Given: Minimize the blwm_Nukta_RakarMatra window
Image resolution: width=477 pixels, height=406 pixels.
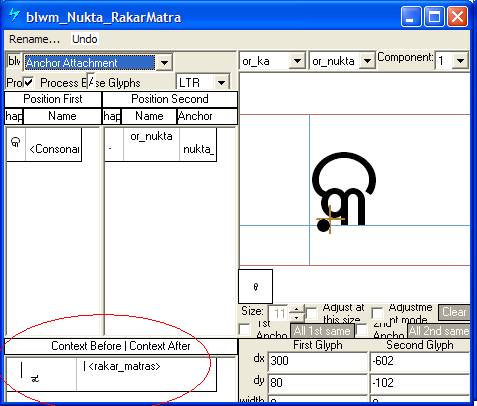Looking at the screenshot, I should point(411,16).
